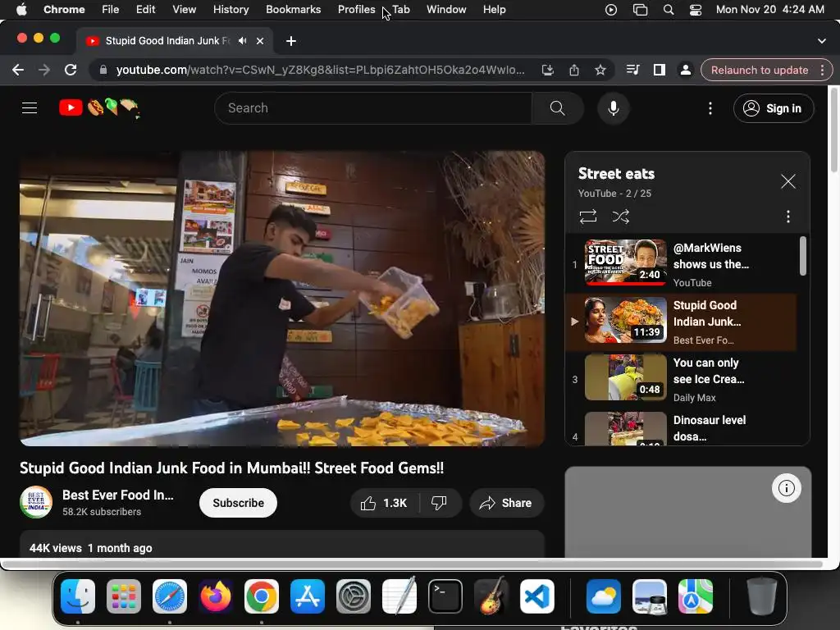Open Spotlight search in menu bar
Screen dimensions: 840x630
pyautogui.click(x=669, y=9)
